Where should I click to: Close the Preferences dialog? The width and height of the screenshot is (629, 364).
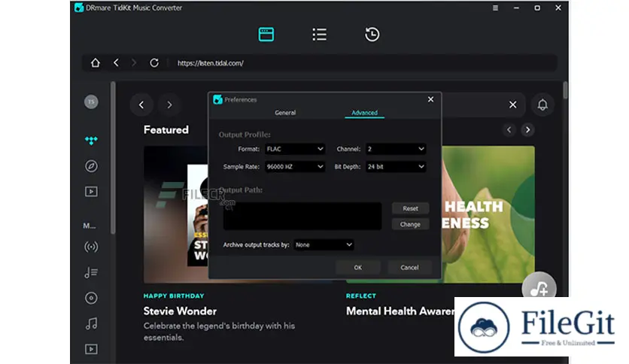[x=430, y=99]
